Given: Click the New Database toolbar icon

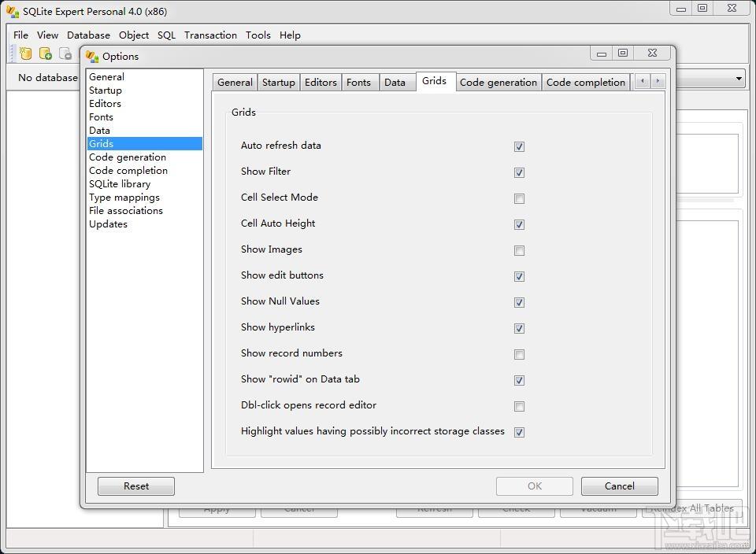Looking at the screenshot, I should 25,54.
